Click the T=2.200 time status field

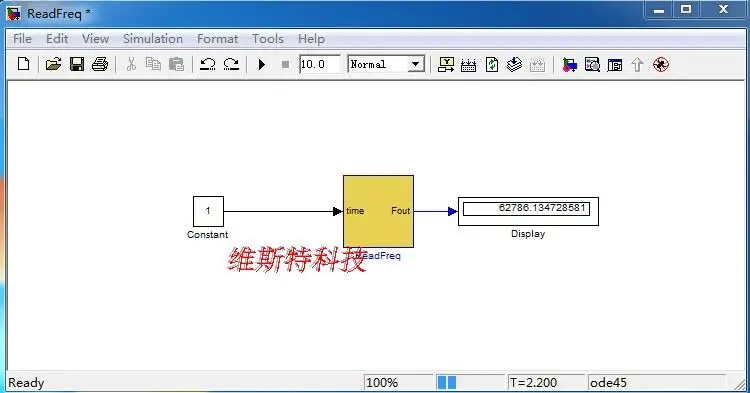[546, 382]
